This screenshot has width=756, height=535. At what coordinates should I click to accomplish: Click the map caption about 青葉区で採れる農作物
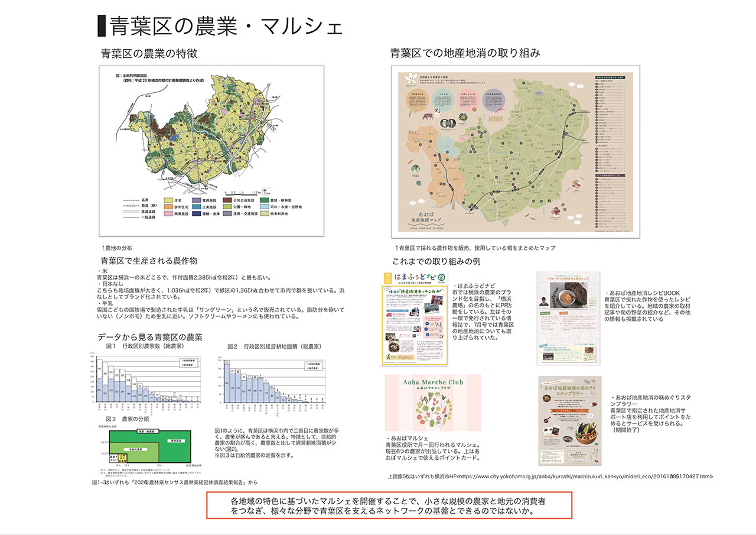pyautogui.click(x=475, y=248)
